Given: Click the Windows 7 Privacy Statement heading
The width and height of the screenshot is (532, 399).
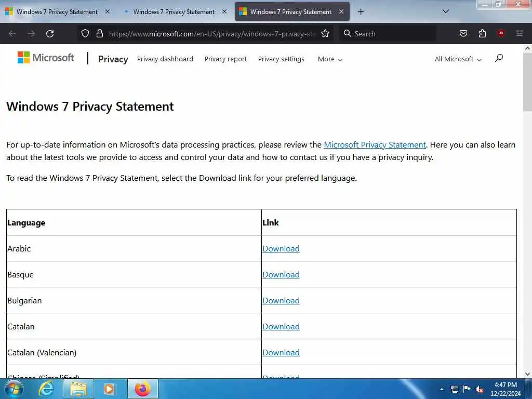Looking at the screenshot, I should click(90, 107).
